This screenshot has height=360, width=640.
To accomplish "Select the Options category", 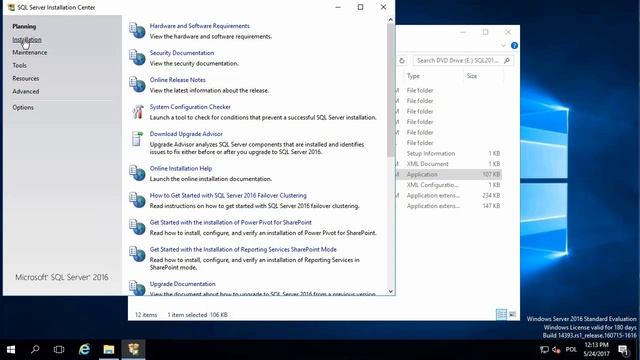I will point(23,107).
